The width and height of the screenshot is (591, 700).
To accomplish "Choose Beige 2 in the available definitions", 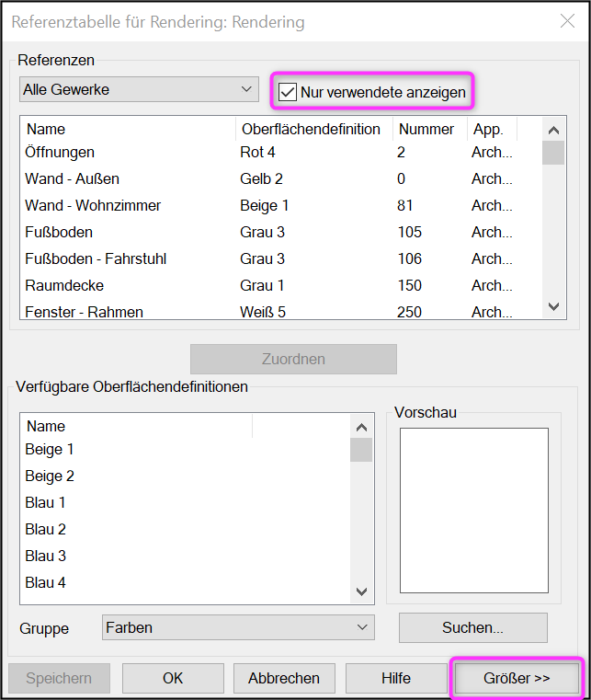I will click(185, 476).
